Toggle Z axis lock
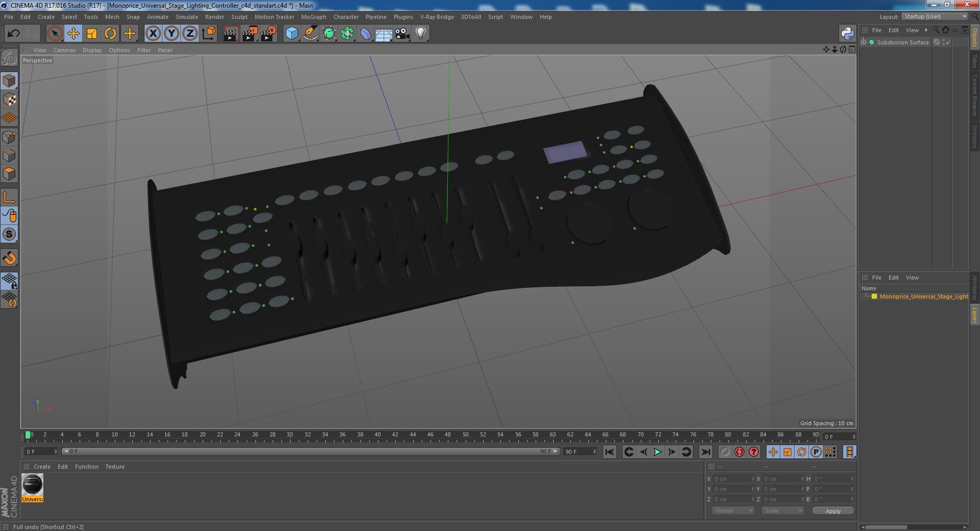The width and height of the screenshot is (980, 531). pyautogui.click(x=190, y=34)
